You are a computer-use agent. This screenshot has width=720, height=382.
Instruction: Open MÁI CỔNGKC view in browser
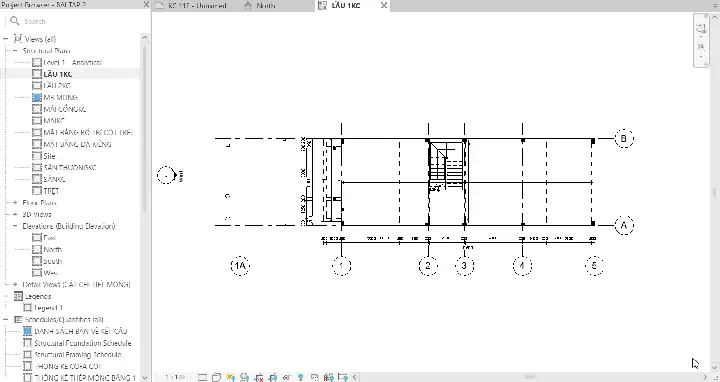(x=65, y=109)
